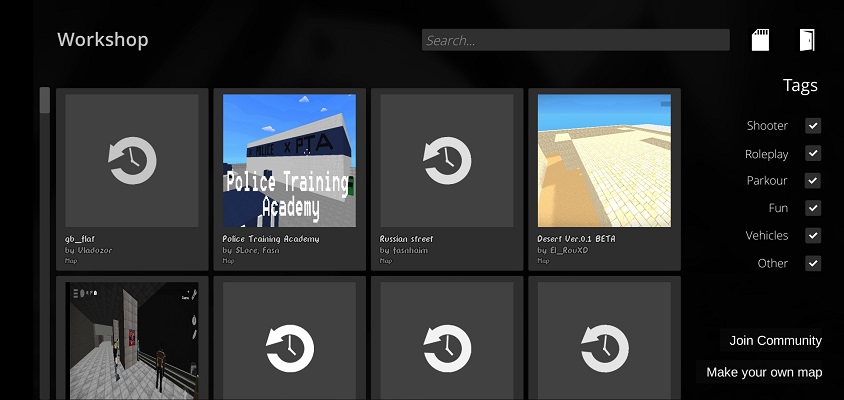Toggle the Roleplay tag checkbox
Viewport: 844px width, 400px height.
(813, 154)
